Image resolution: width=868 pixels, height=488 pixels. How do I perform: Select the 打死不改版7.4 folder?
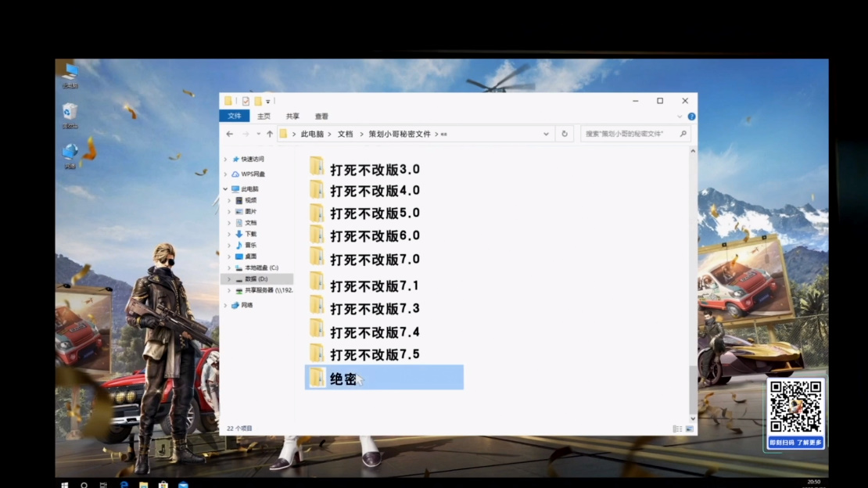click(x=365, y=332)
